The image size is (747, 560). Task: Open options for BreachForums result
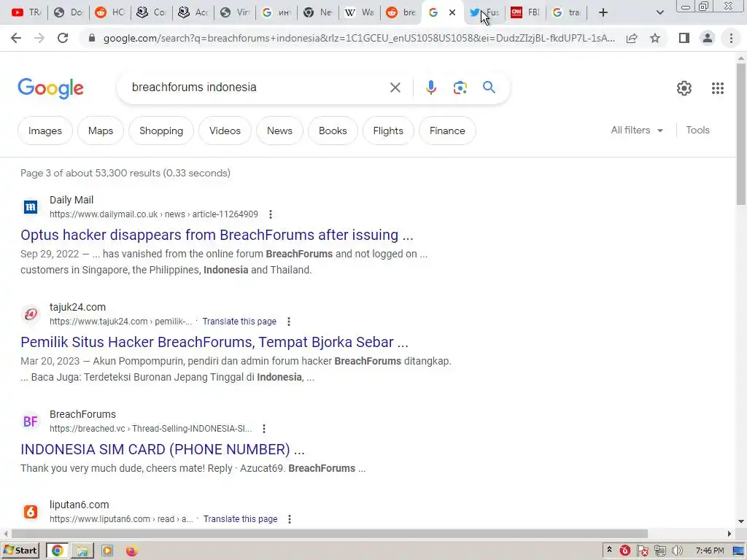pos(264,429)
